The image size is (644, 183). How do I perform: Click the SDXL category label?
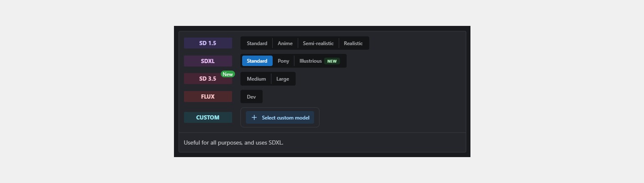point(208,61)
